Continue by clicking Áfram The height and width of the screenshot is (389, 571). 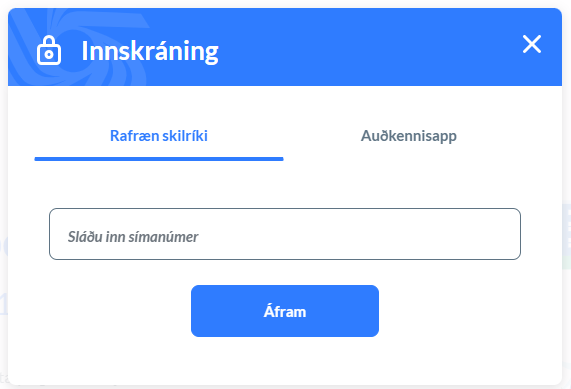tap(285, 311)
